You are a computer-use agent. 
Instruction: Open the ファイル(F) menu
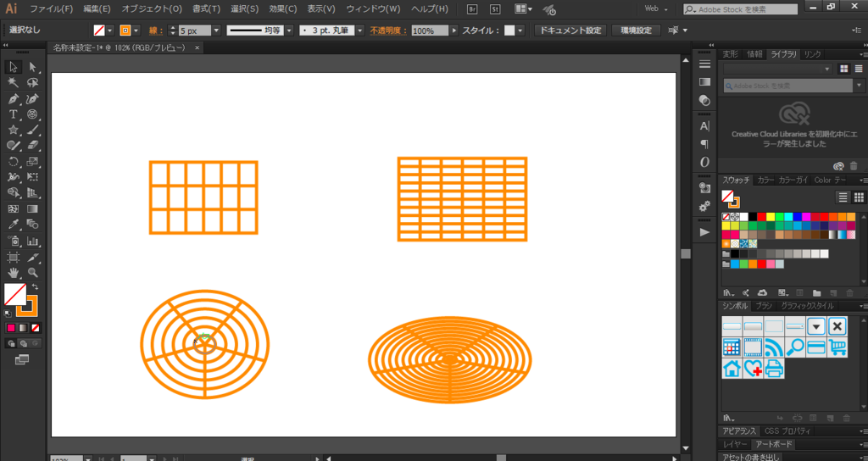click(x=51, y=8)
